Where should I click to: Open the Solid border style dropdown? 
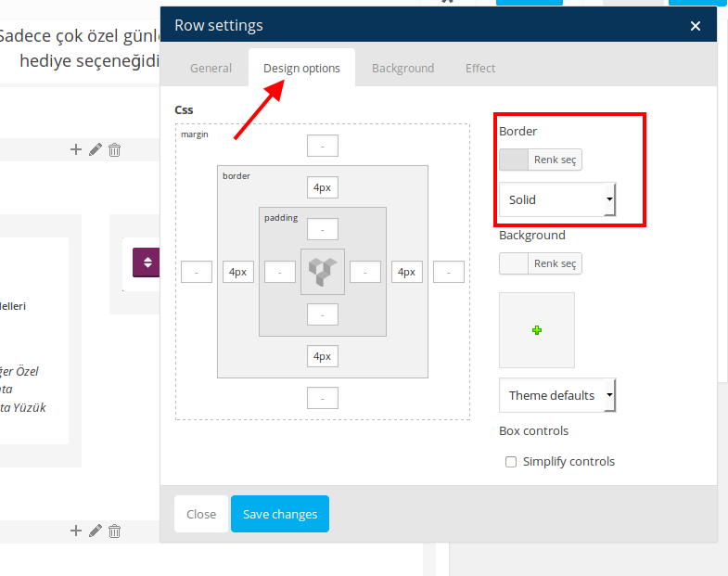[x=557, y=199]
